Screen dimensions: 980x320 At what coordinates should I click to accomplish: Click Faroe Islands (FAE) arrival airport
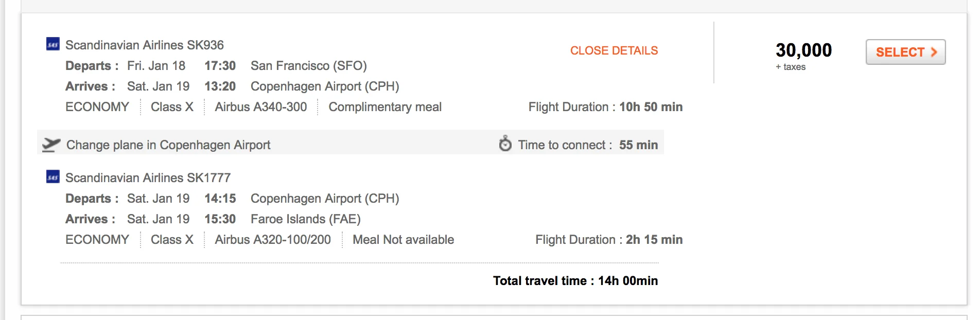tap(306, 219)
